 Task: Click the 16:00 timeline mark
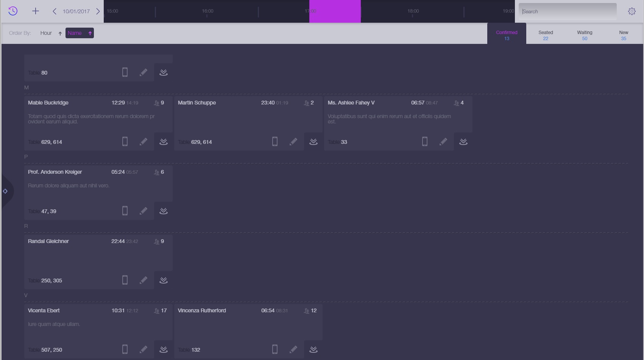[207, 11]
